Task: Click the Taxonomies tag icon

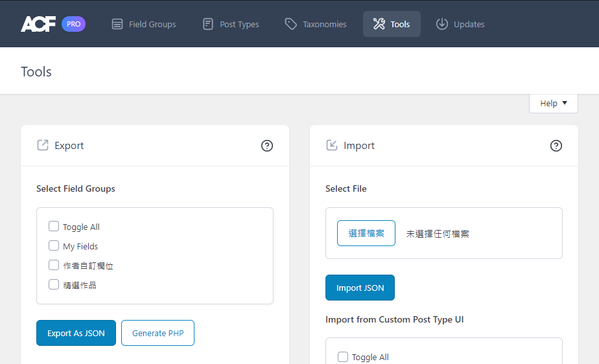Action: coord(290,24)
